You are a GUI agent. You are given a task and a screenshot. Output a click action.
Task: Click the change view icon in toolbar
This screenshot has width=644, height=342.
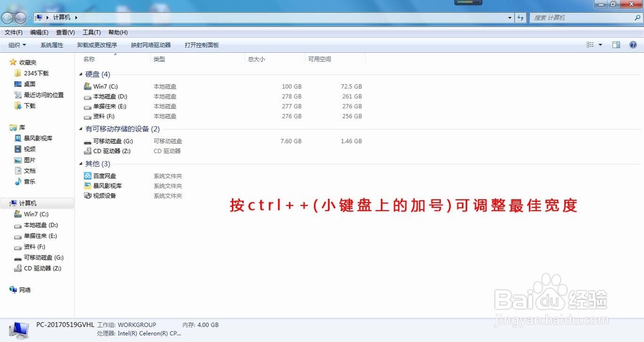pyautogui.click(x=590, y=44)
